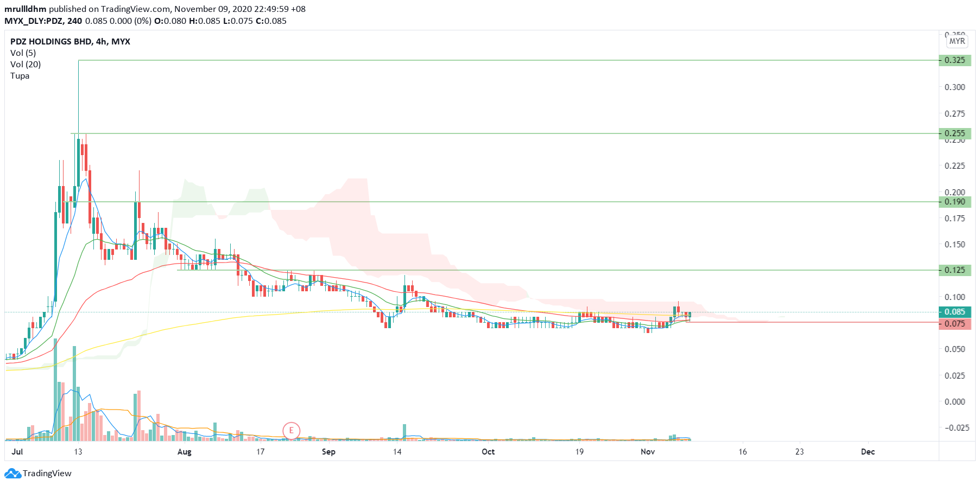Click the current price 0.085 label
Viewport: 980px width, 486px height.
coord(955,312)
